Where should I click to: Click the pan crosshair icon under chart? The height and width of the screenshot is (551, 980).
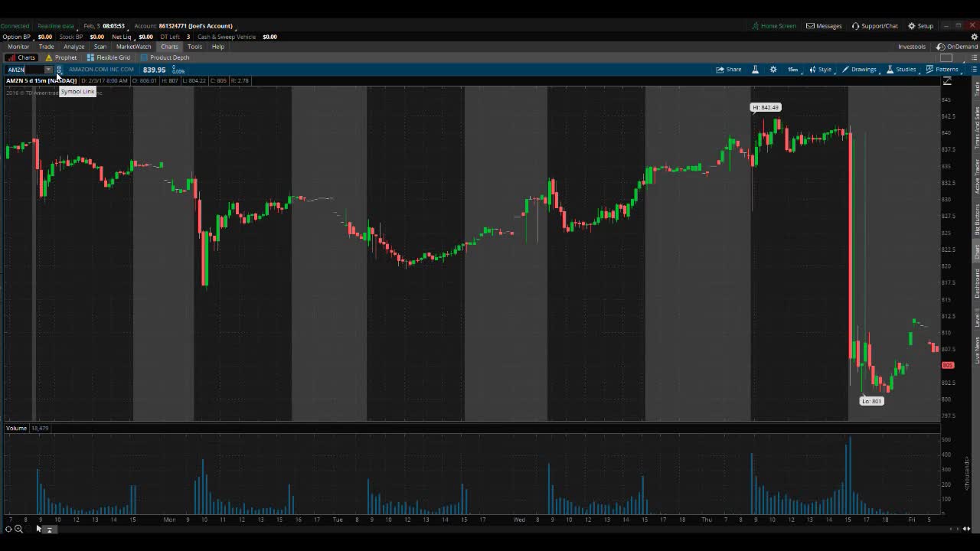[8, 529]
